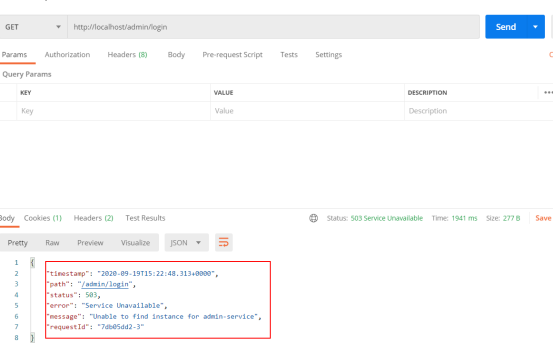Click the request URL input field
This screenshot has height=362, width=554.
click(x=273, y=27)
